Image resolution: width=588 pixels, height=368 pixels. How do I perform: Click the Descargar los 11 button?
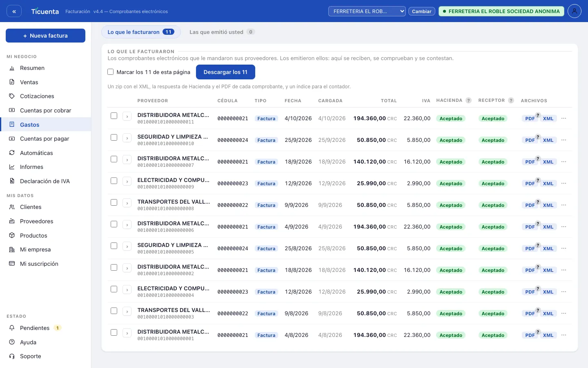[x=225, y=72]
